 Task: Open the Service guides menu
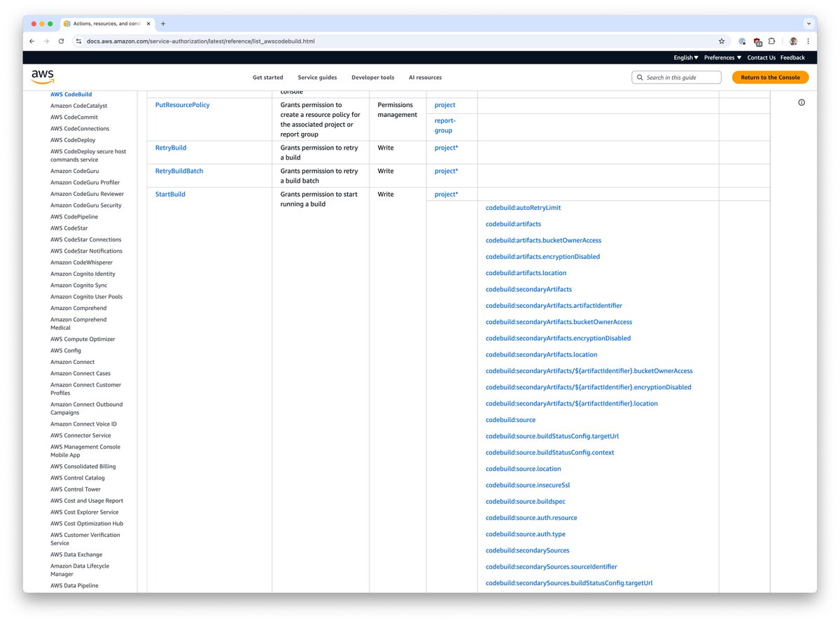pos(317,78)
